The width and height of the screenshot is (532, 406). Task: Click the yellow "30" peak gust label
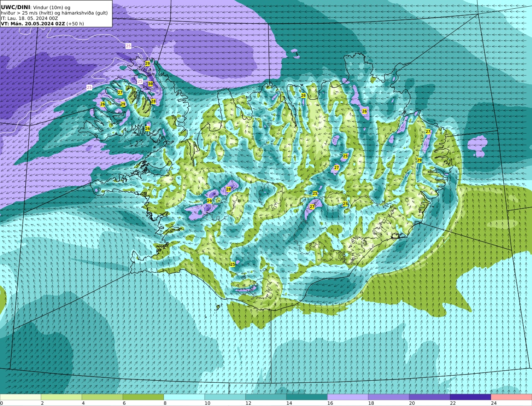point(150,84)
